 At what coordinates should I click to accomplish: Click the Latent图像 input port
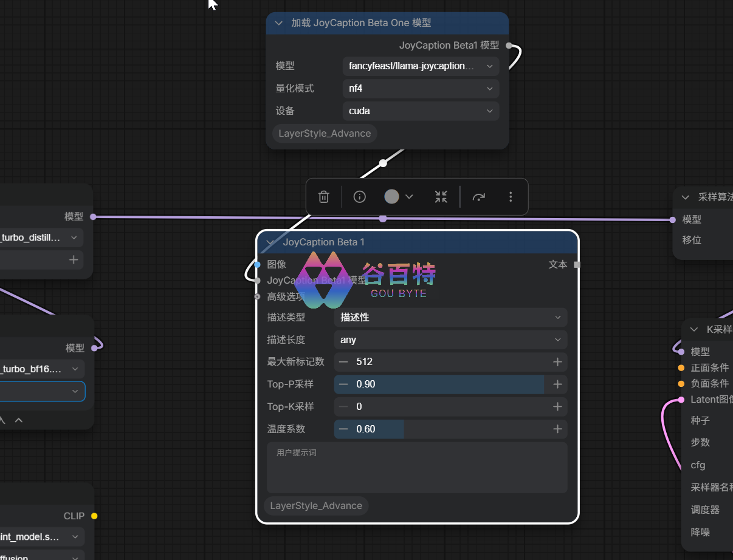point(681,400)
